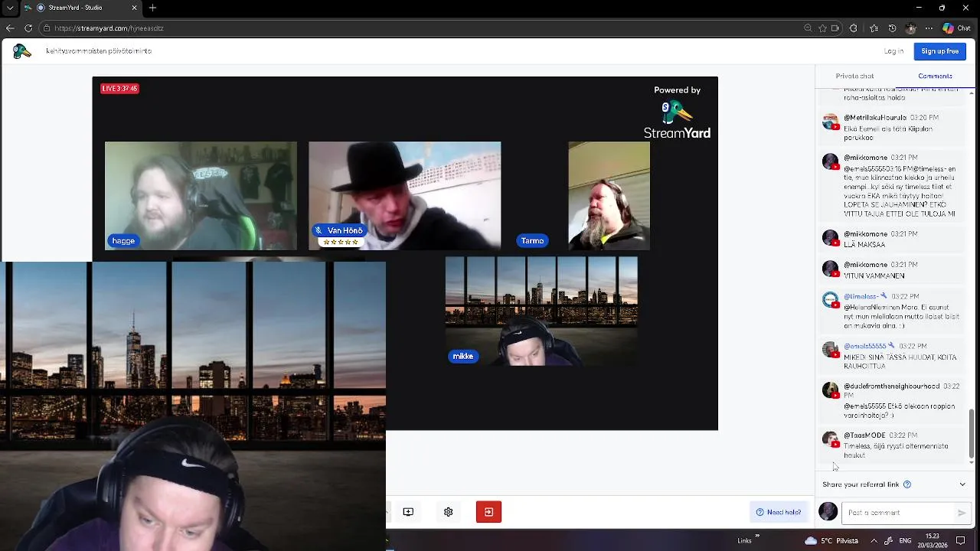The height and width of the screenshot is (551, 980).
Task: Send the comment with the arrow icon
Action: pyautogui.click(x=962, y=513)
